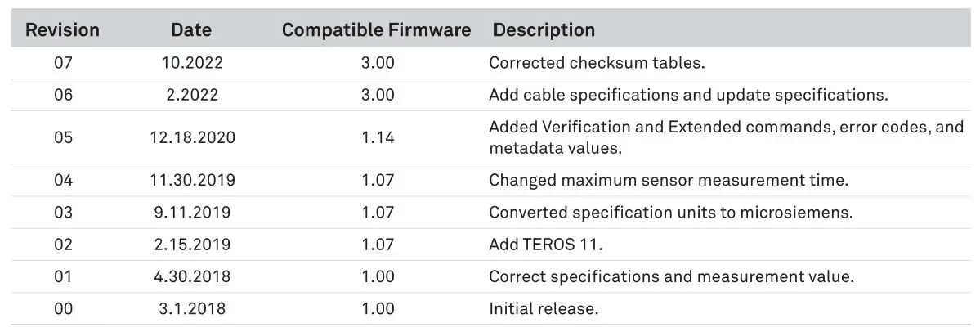Select the date 4.30.2018 cell
This screenshot has height=332, width=980.
[193, 276]
